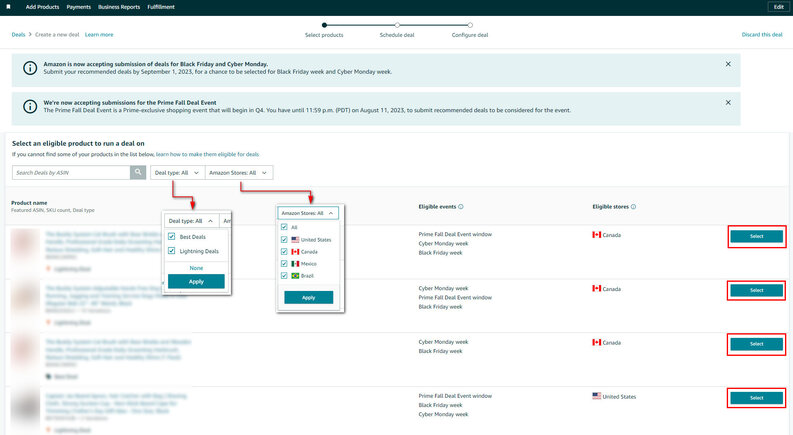
Task: Click Mexico flag in stores list
Action: coord(295,264)
